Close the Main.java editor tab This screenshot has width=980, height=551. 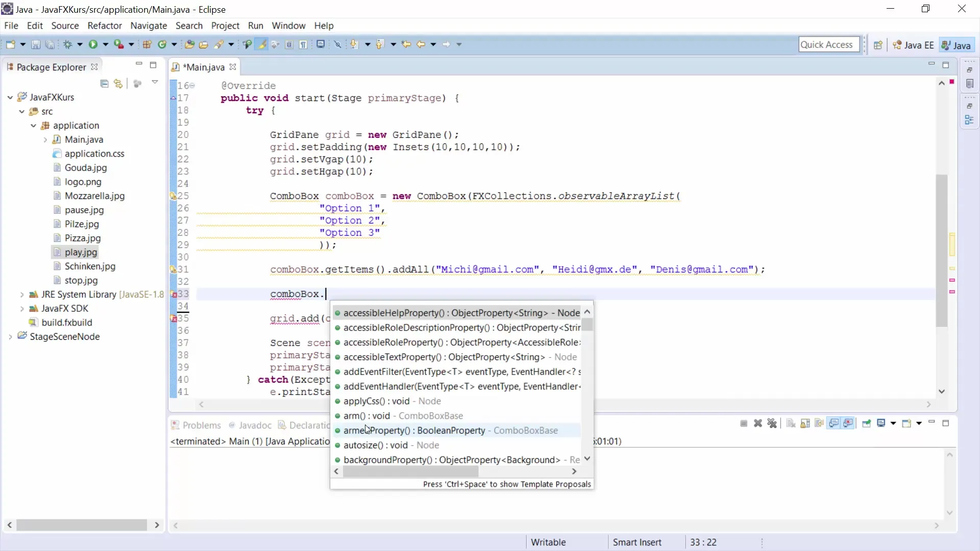pos(233,67)
